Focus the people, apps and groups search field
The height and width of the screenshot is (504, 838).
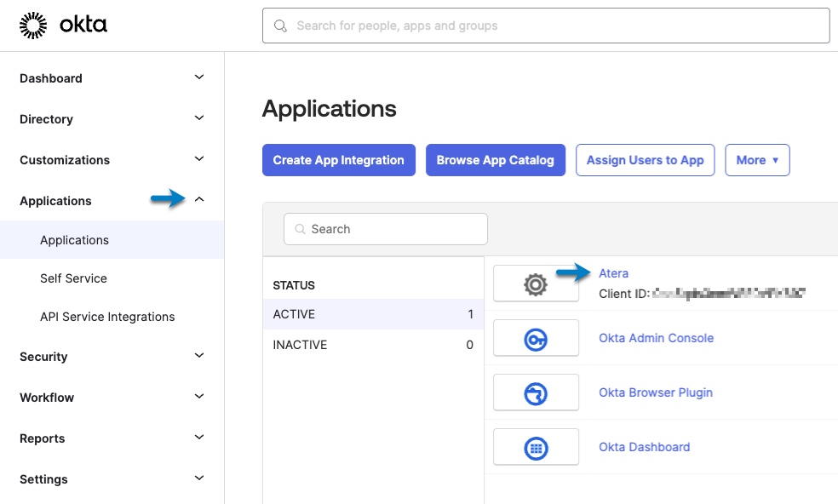click(546, 26)
